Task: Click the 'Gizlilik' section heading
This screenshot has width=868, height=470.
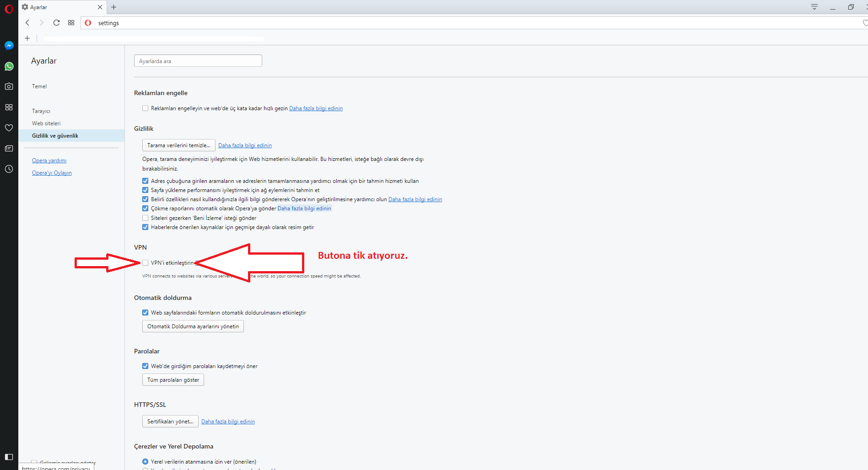Action: (x=144, y=128)
